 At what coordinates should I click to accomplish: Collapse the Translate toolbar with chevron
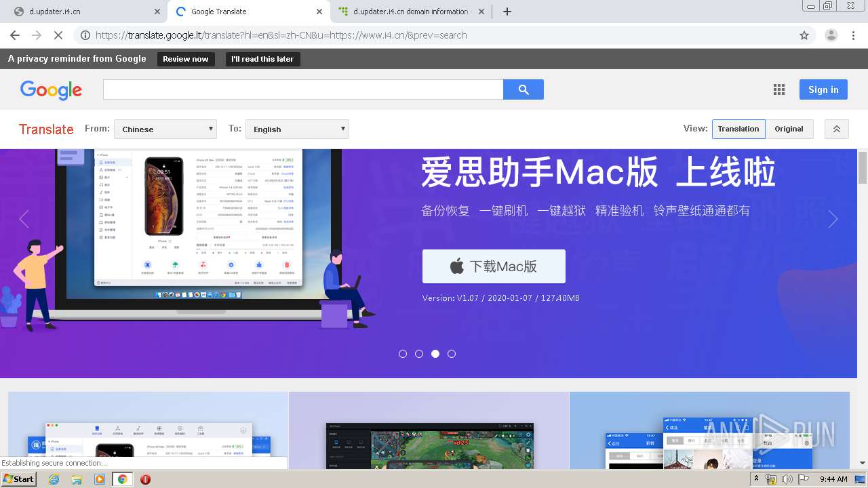coord(837,129)
